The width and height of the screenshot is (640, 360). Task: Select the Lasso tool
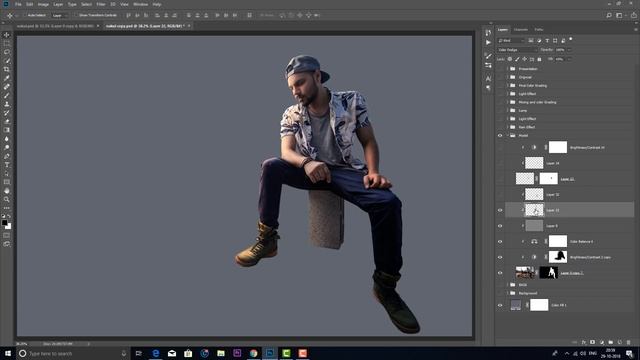7,52
